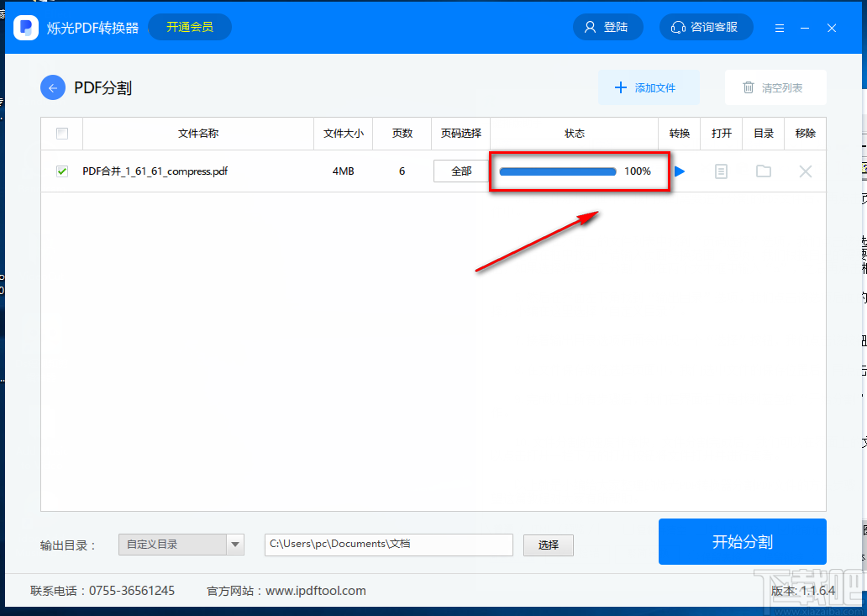Open the converted file via document icon
Viewport: 867px width, 616px height.
click(721, 171)
